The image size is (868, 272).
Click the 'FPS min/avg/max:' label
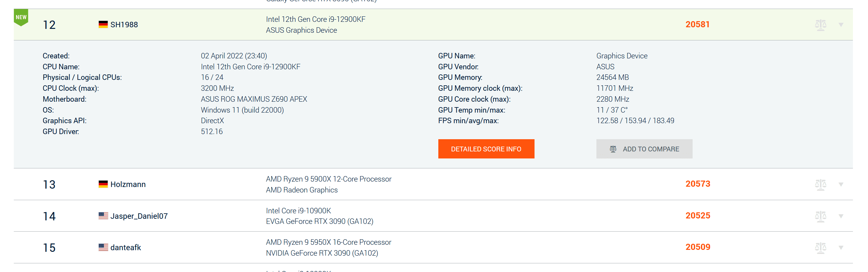468,121
